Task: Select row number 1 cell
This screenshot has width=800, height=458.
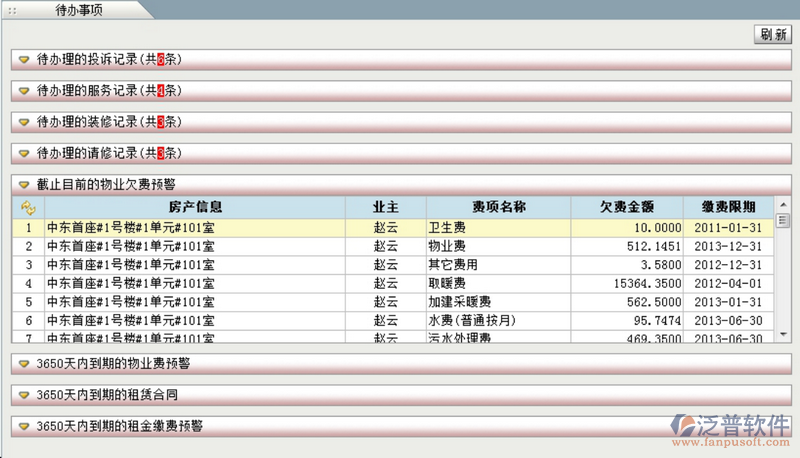Action: tap(29, 228)
